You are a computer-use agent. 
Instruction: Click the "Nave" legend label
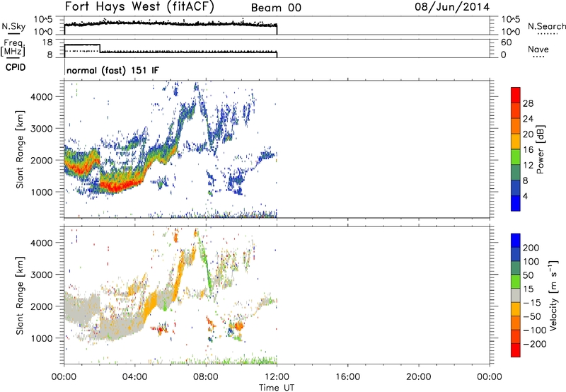538,50
